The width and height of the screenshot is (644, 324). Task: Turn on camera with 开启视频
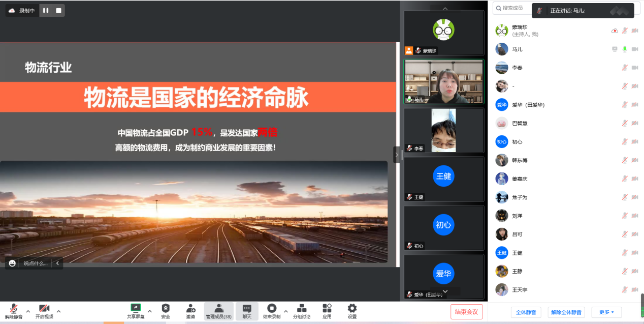[x=44, y=311]
